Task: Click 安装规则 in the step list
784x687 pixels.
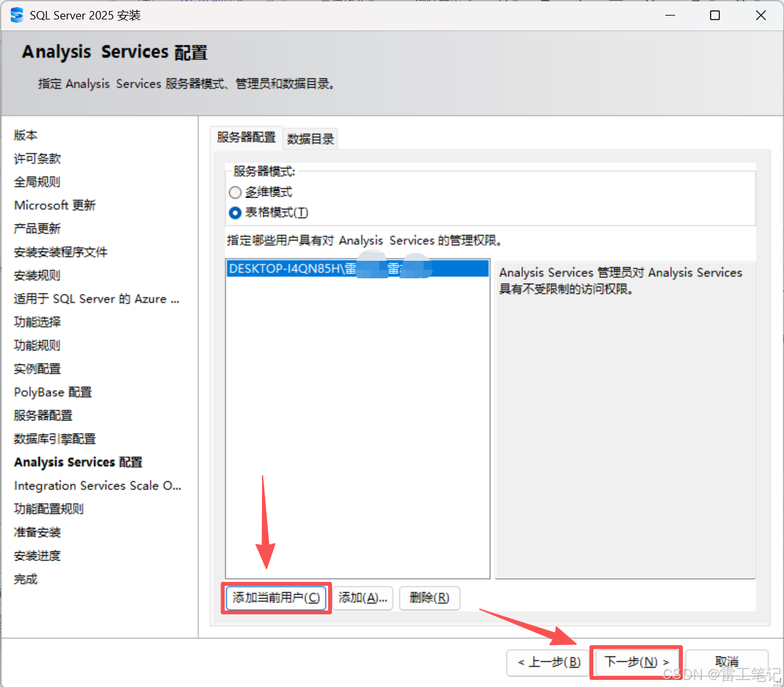Action: pyautogui.click(x=38, y=275)
